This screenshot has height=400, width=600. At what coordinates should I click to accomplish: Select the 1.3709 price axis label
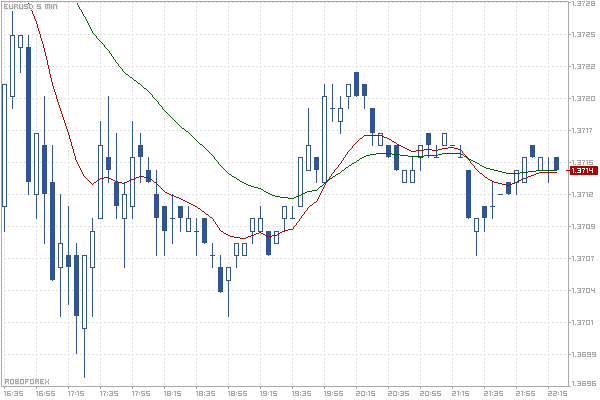coord(584,227)
